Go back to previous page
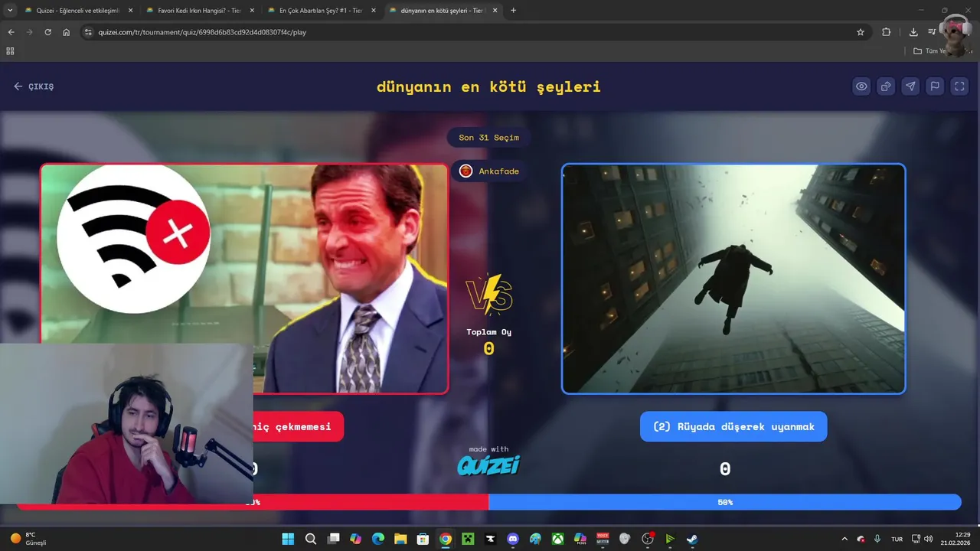Screen dimensions: 980x551 tap(11, 32)
